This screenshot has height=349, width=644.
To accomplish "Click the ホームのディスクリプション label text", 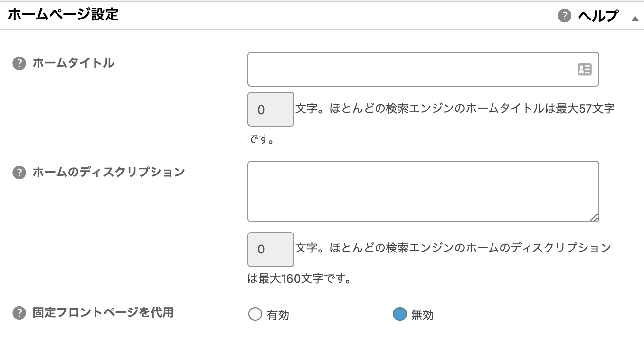I will tap(109, 172).
